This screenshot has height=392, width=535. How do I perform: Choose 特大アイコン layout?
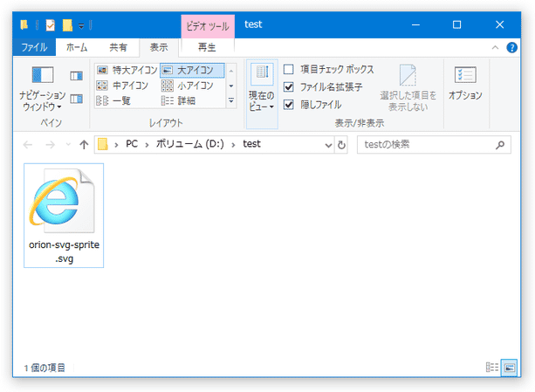point(127,70)
